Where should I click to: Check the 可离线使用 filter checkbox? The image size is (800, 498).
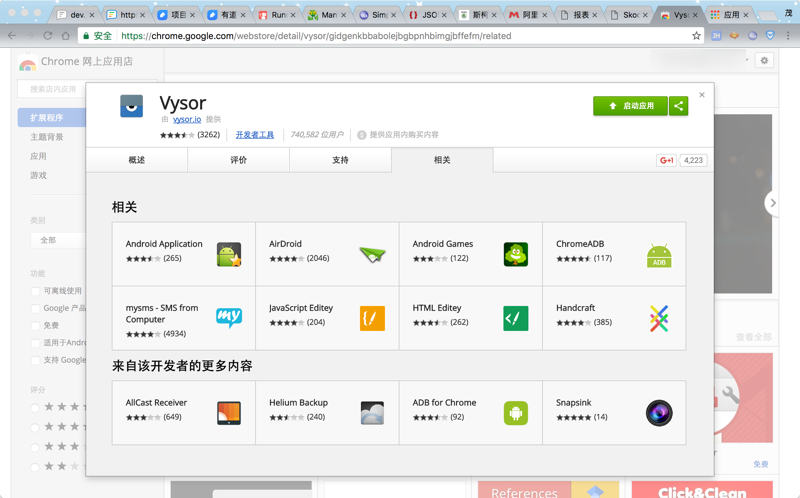tap(35, 291)
